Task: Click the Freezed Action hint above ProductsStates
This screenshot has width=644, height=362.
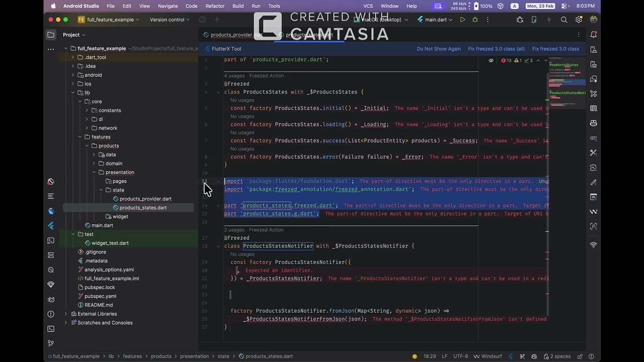Action: click(x=267, y=76)
